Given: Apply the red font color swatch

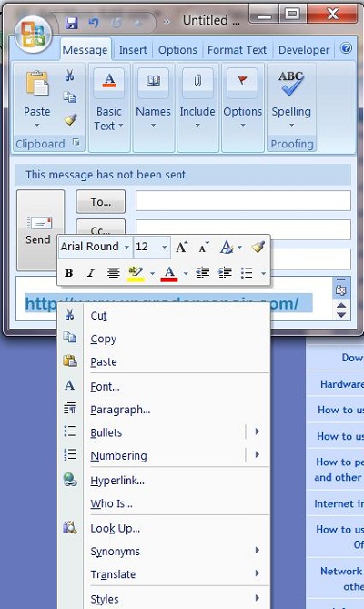Looking at the screenshot, I should point(169,273).
